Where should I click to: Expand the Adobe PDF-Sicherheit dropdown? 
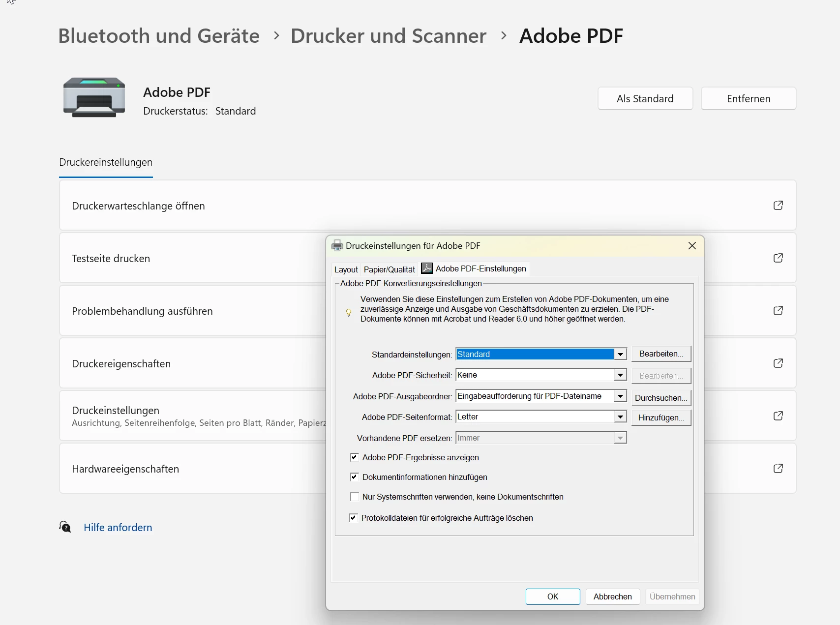pyautogui.click(x=621, y=375)
